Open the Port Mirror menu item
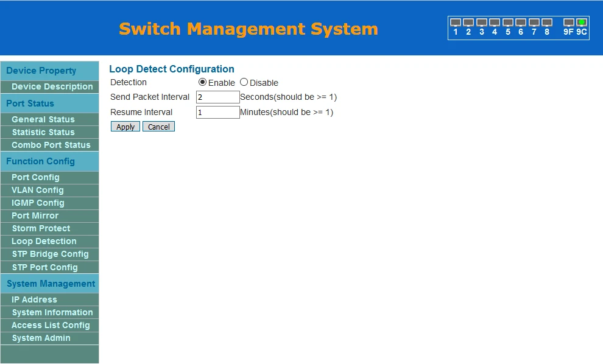Screen dimensions: 603x364 point(35,215)
